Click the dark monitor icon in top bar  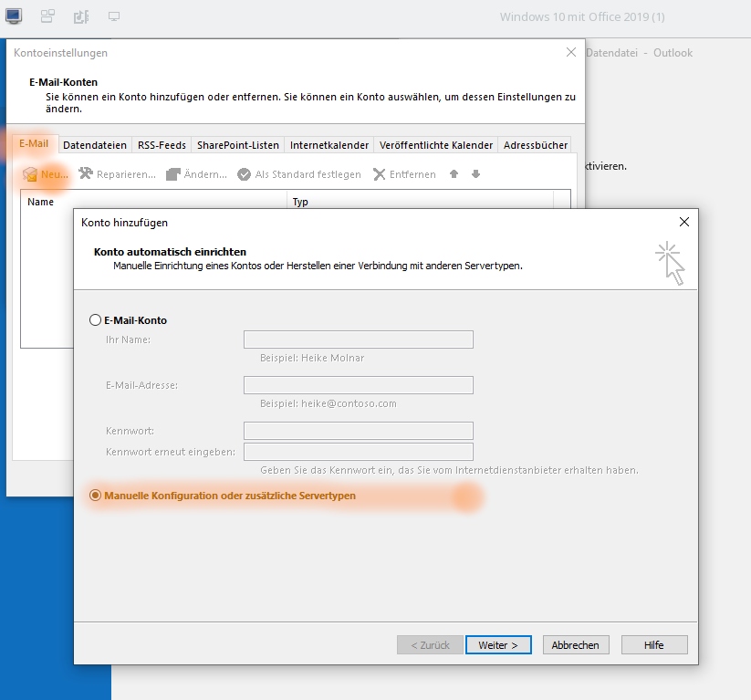(14, 16)
